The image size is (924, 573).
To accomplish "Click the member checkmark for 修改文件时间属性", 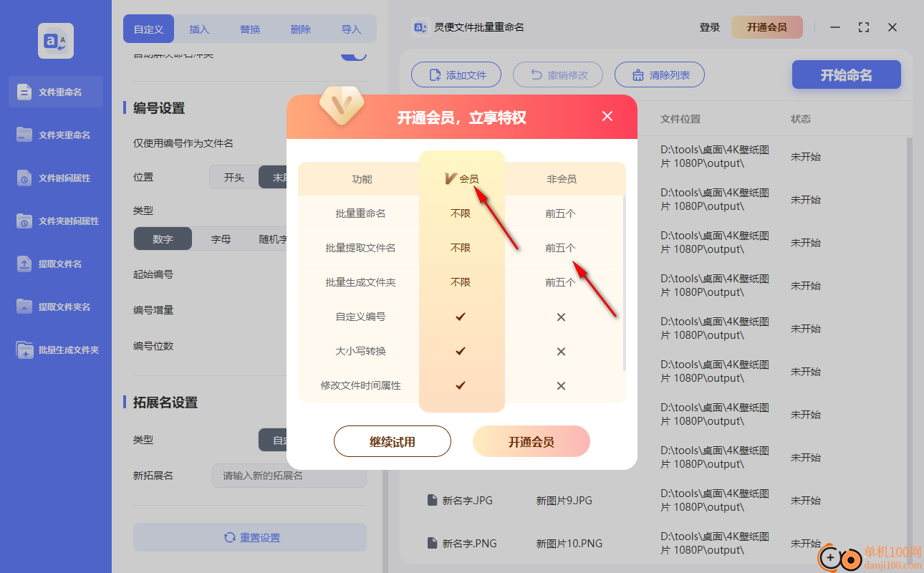I will [461, 385].
